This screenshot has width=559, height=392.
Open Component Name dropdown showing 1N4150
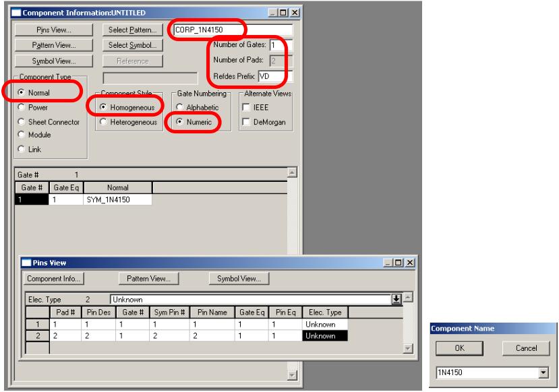click(x=543, y=372)
